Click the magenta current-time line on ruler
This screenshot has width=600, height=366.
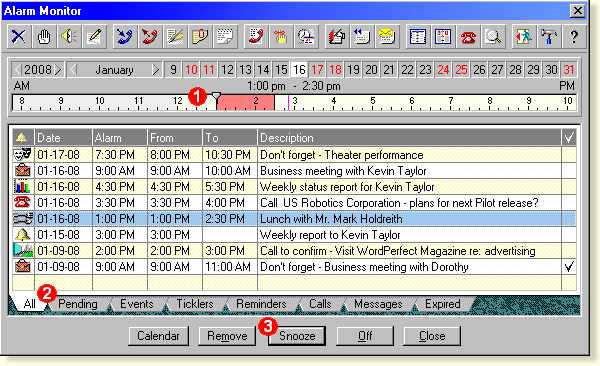click(x=288, y=103)
